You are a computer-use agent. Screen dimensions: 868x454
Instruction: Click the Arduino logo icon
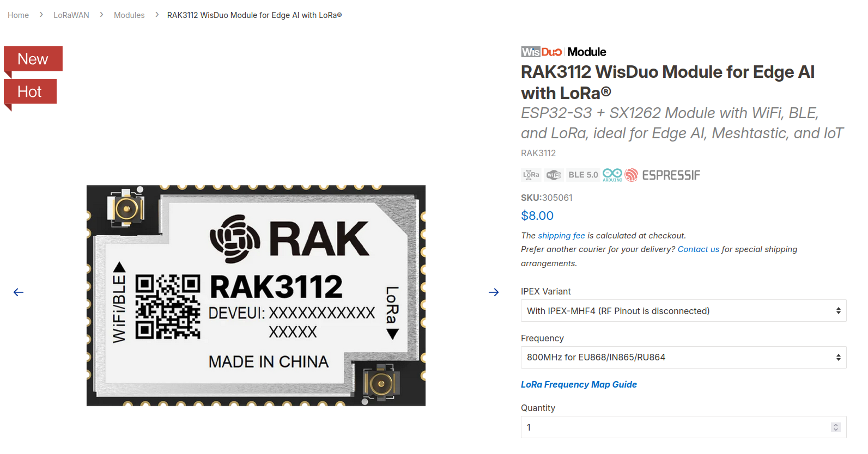[612, 175]
